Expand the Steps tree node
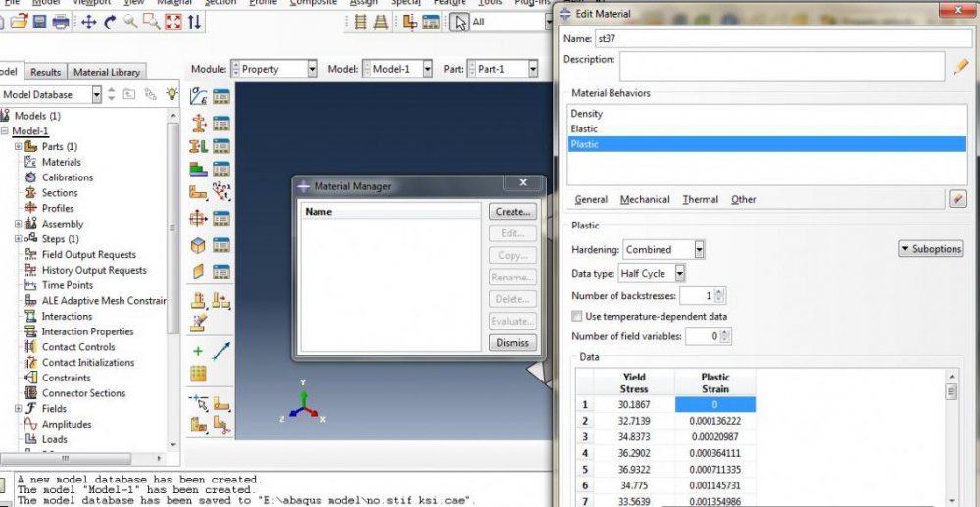980x507 pixels. pyautogui.click(x=18, y=239)
